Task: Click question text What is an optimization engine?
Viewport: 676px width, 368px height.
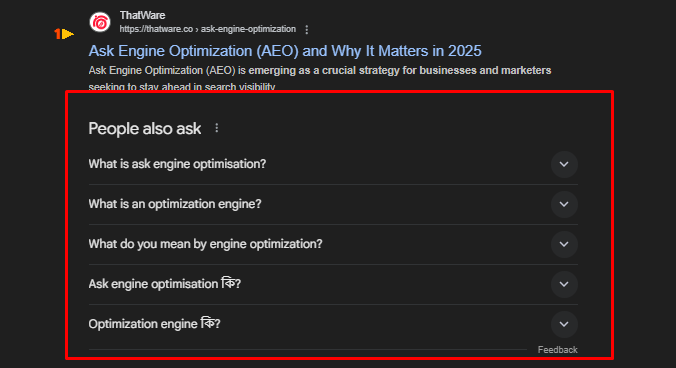Action: (175, 204)
